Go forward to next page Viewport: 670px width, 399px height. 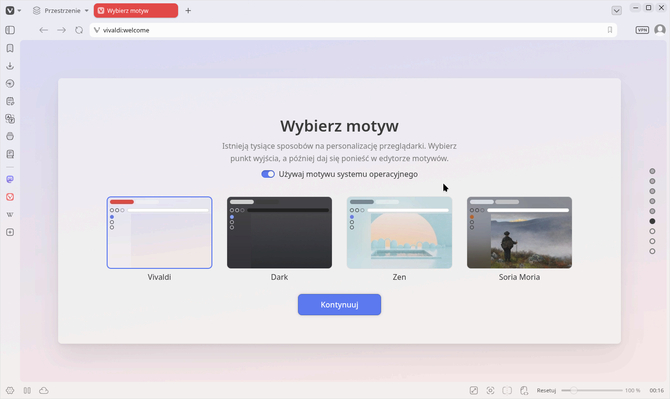click(62, 30)
